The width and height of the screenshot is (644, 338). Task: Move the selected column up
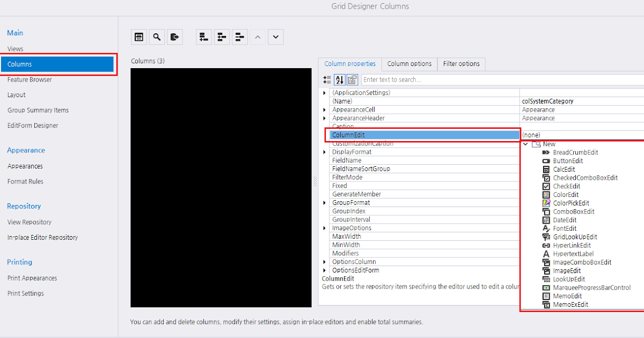point(257,36)
